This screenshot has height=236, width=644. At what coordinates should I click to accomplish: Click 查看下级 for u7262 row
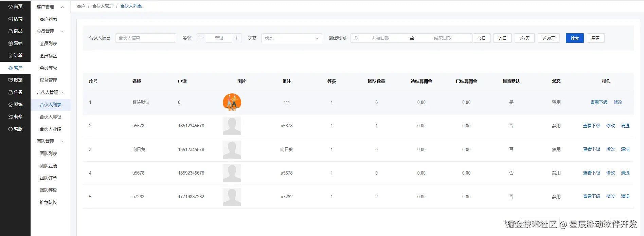pos(592,196)
